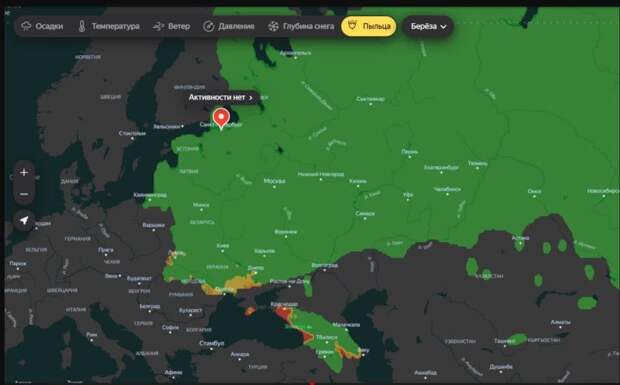620x385 pixels.
Task: Zoom in with the plus button
Action: 24,172
